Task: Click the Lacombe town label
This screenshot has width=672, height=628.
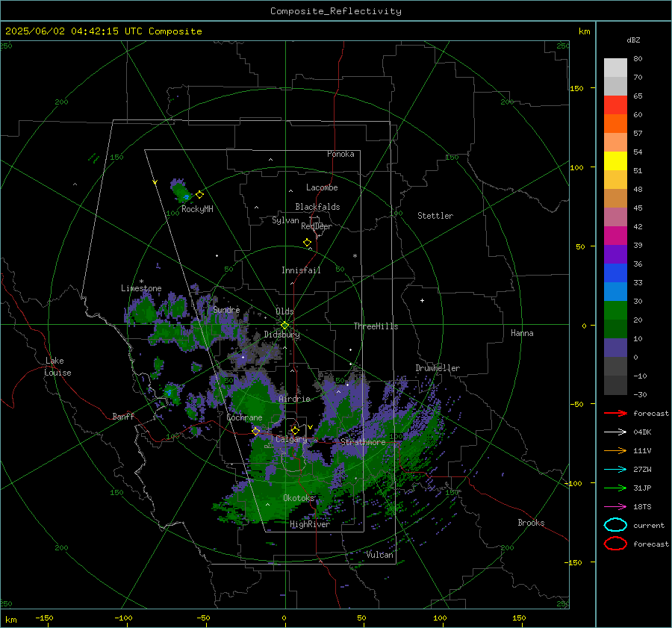Action: (322, 187)
